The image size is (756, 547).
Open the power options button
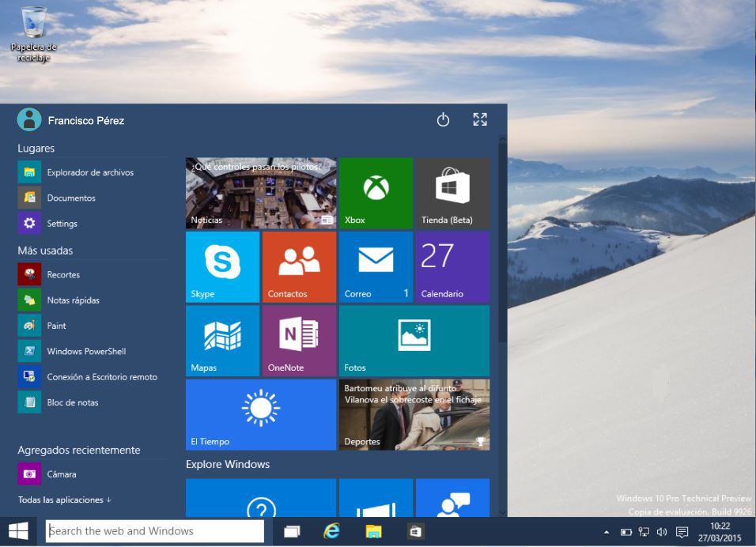[x=443, y=119]
